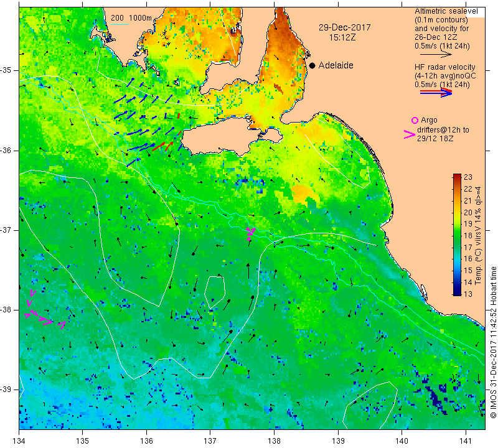Click the magenta drifter arrowhead legend symbol
The width and height of the screenshot is (498, 448).
[x=409, y=134]
